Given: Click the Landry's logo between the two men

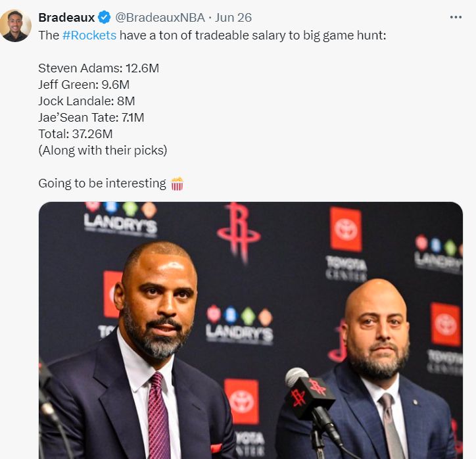Looking at the screenshot, I should coord(239,324).
